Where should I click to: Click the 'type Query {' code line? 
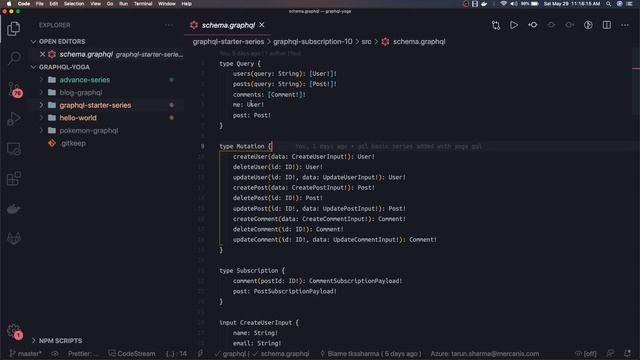click(240, 64)
